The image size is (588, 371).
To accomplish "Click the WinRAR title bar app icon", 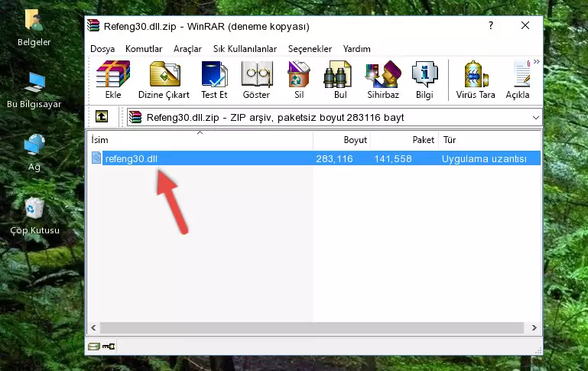I will 93,25.
